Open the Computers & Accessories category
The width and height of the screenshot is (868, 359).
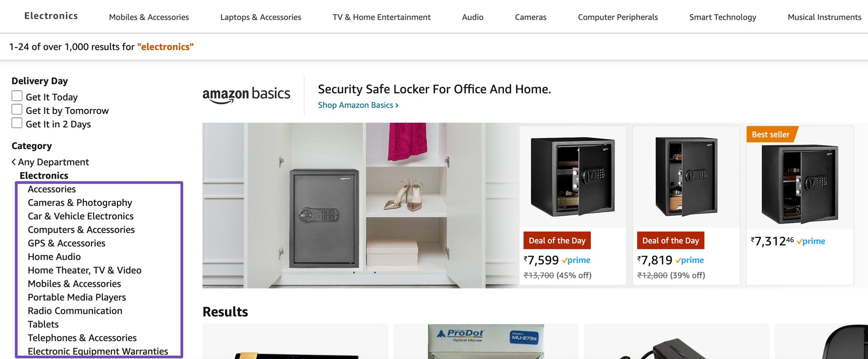pos(81,230)
